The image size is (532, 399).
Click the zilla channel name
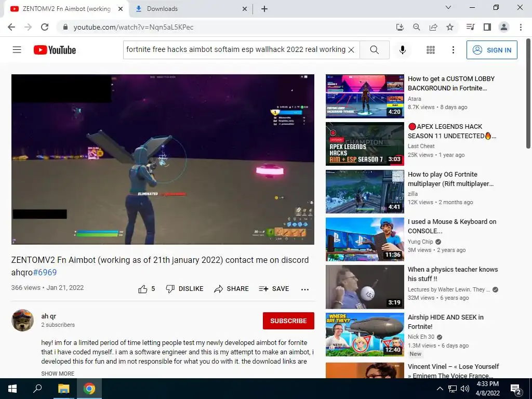tap(413, 194)
